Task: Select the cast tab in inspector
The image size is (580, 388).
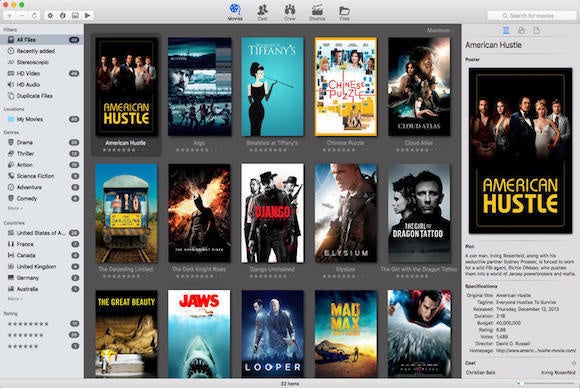Action: [521, 30]
